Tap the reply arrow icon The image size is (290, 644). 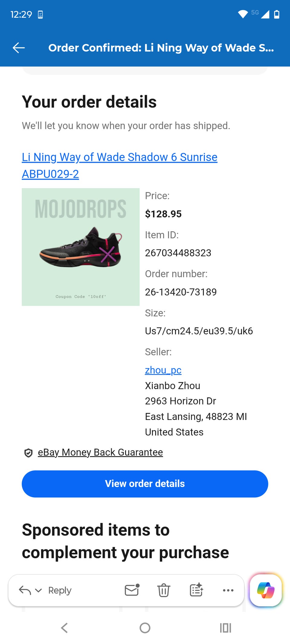pyautogui.click(x=25, y=590)
